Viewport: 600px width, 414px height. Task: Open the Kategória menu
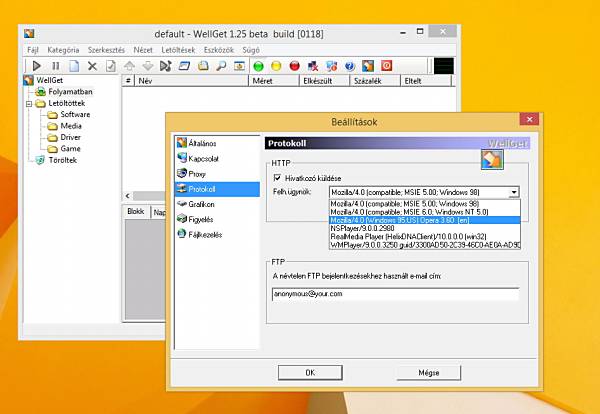tap(63, 50)
